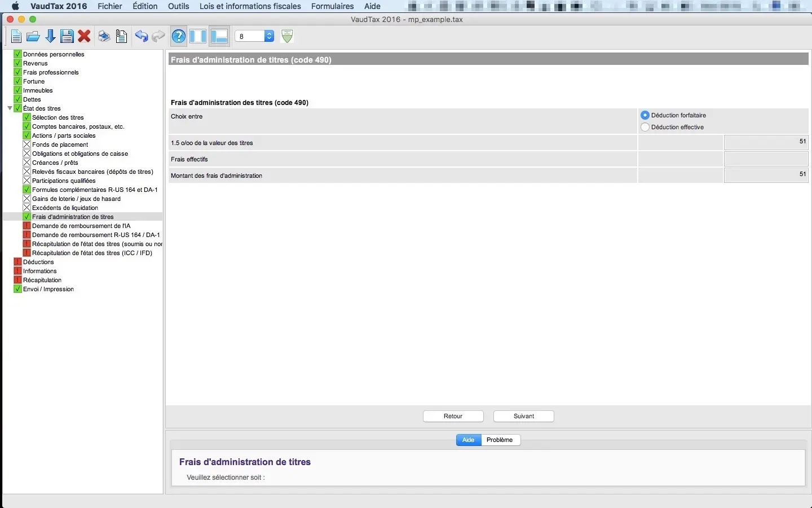This screenshot has height=508, width=812.
Task: Open a file with the folder icon
Action: (33, 37)
